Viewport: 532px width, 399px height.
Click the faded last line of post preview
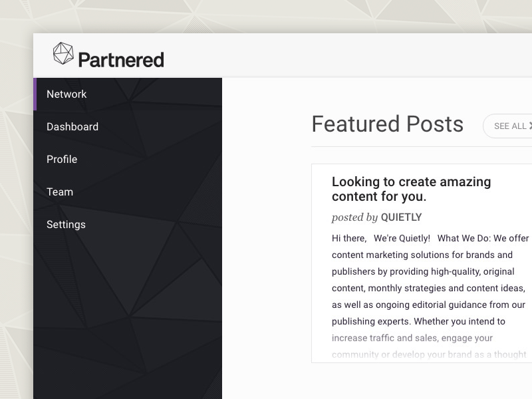[429, 354]
